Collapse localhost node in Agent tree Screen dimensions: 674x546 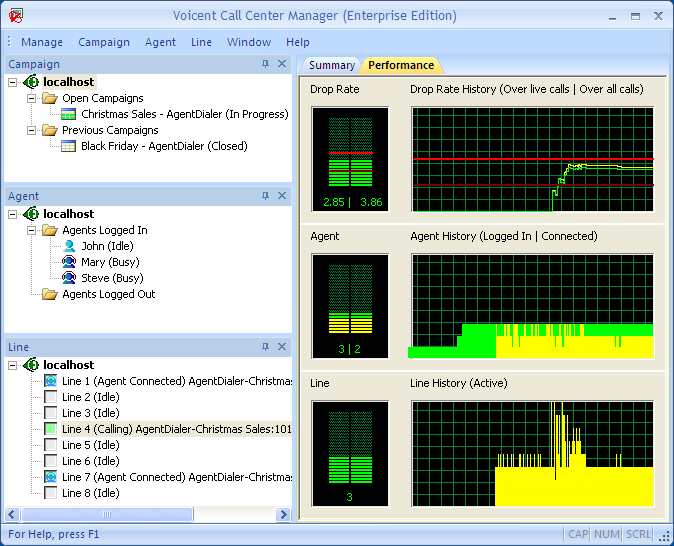[x=13, y=214]
